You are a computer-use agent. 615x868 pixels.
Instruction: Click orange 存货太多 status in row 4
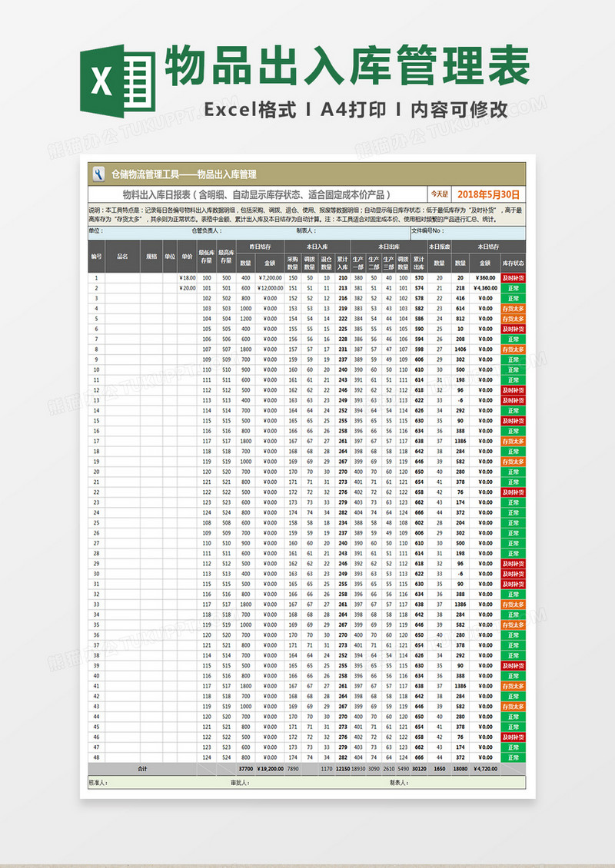[x=513, y=308]
